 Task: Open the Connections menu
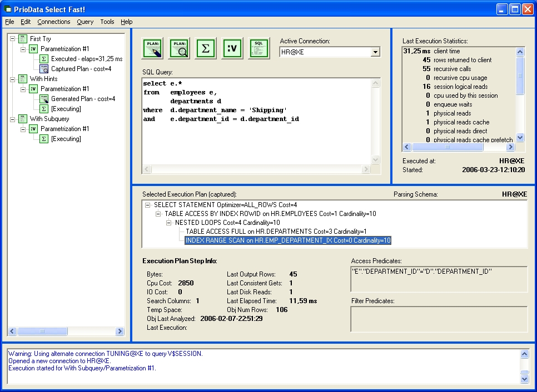54,22
